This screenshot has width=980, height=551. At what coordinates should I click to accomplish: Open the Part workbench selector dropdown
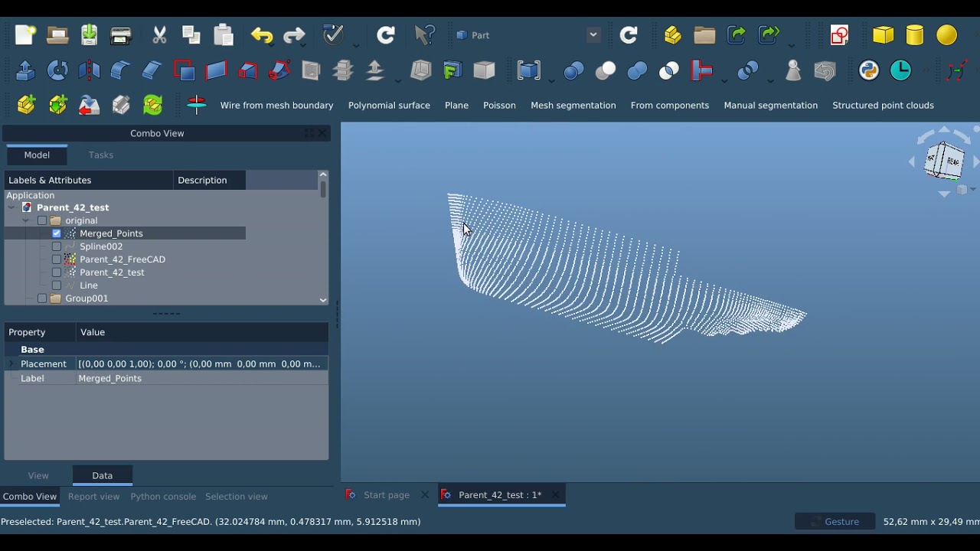point(593,35)
